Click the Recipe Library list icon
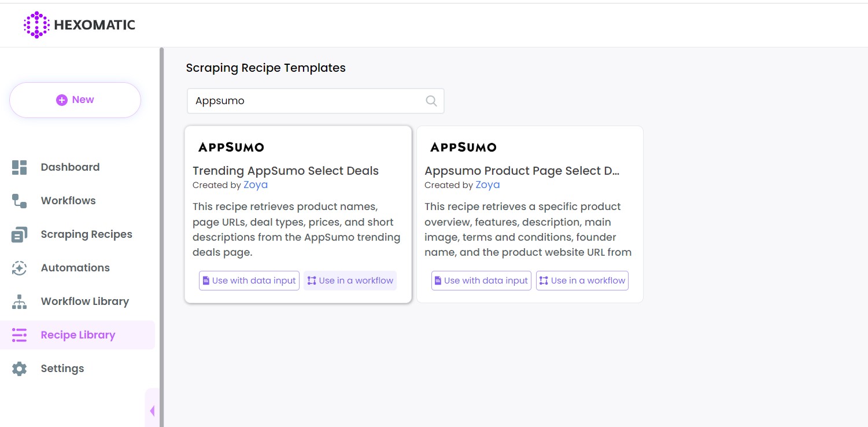The image size is (868, 427). coord(19,334)
